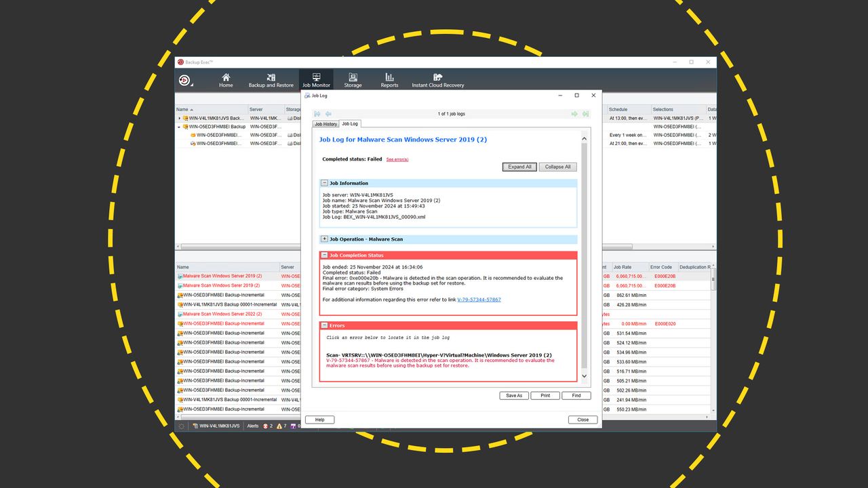Collapse the Job Completion Status section

324,255
